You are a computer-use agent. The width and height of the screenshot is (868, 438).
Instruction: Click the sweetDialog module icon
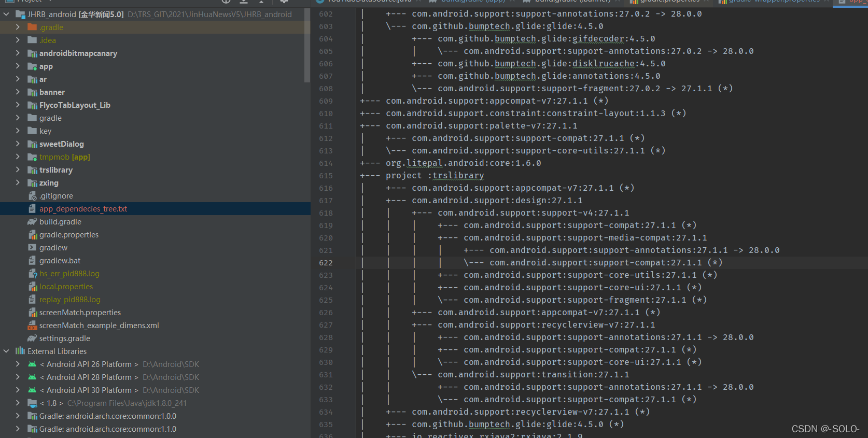click(x=32, y=144)
